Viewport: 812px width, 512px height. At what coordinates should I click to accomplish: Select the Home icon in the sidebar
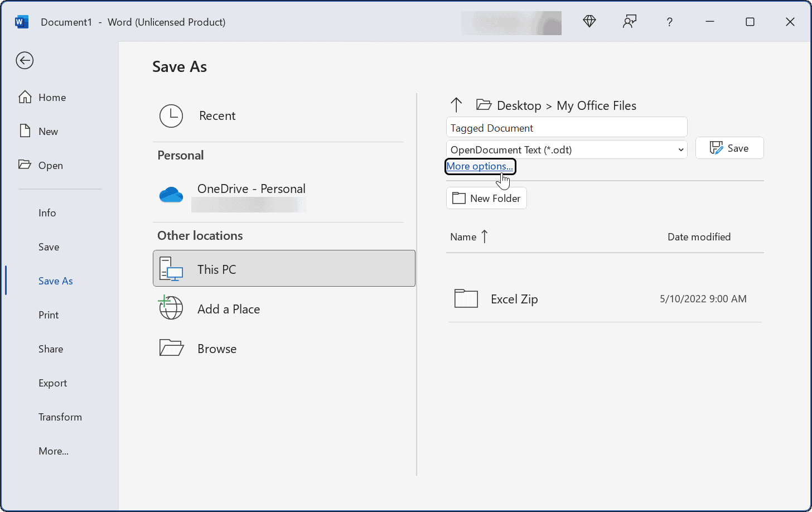tap(25, 96)
